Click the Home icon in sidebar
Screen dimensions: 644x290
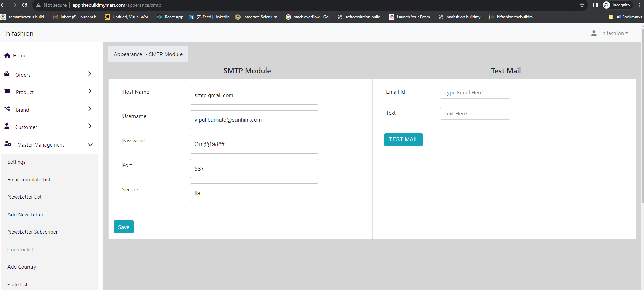(7, 55)
